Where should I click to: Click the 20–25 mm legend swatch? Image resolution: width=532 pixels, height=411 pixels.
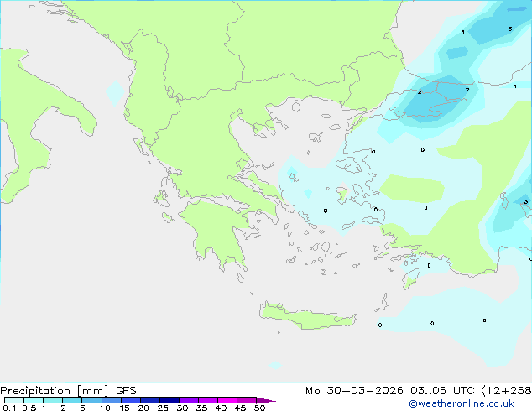point(150,400)
